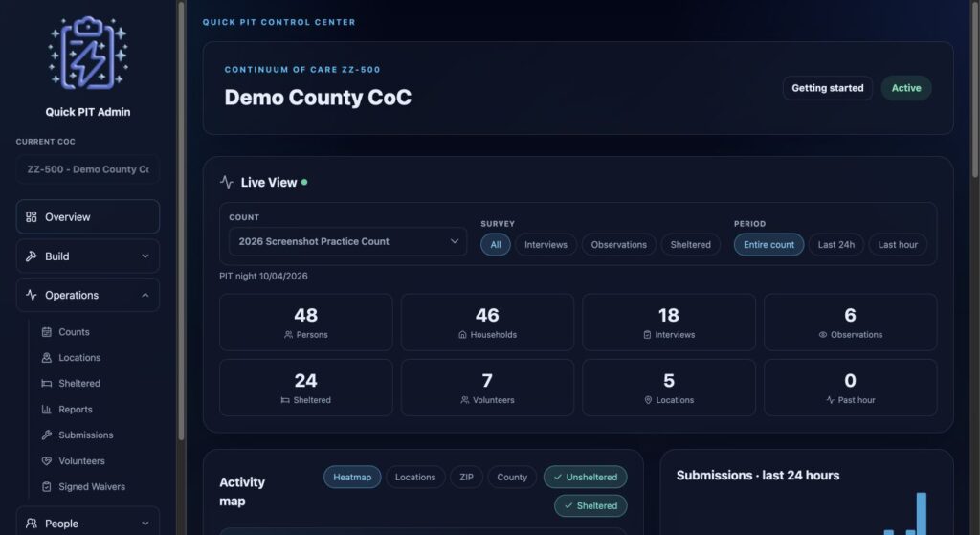Click the Submissions last 24 hours title
The width and height of the screenshot is (980, 535).
tap(758, 475)
